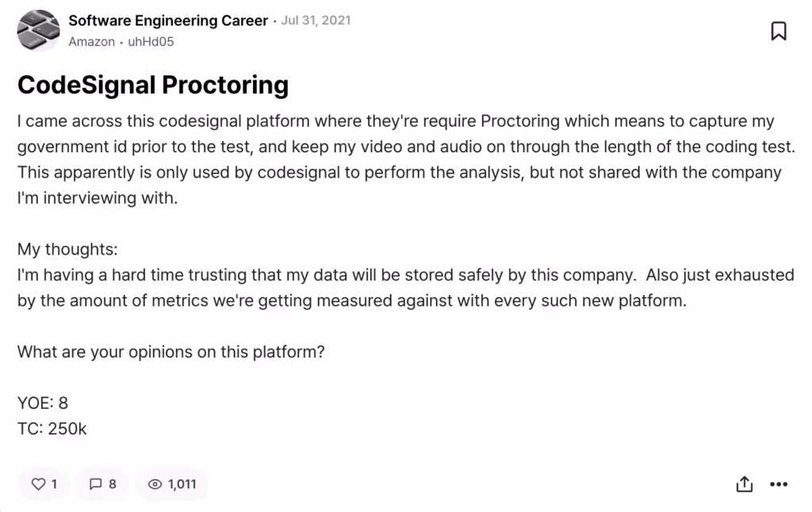Open the CodeSignal Proctoring post title
Image resolution: width=812 pixels, height=512 pixels.
coord(153,85)
